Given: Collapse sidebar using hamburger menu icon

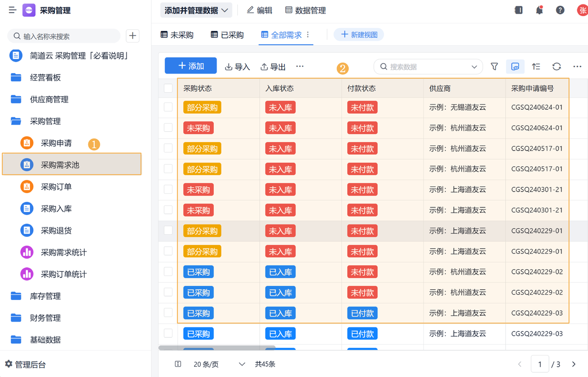Looking at the screenshot, I should coord(12,10).
